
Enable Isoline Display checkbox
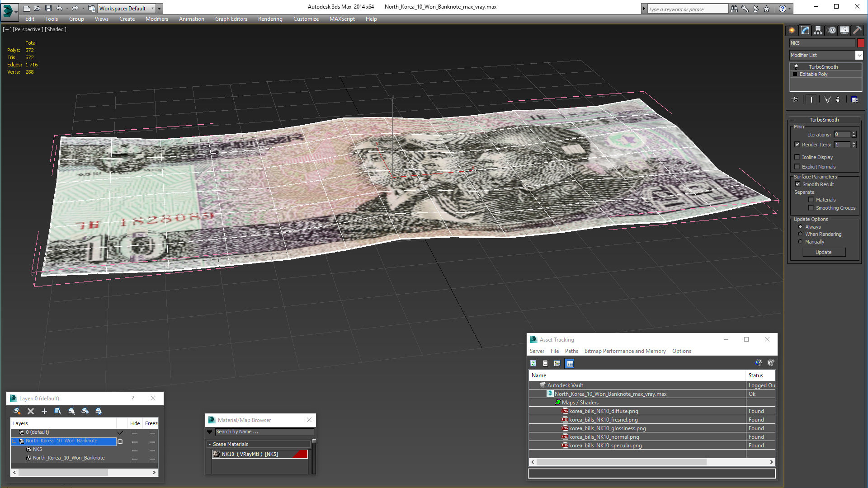(x=797, y=157)
